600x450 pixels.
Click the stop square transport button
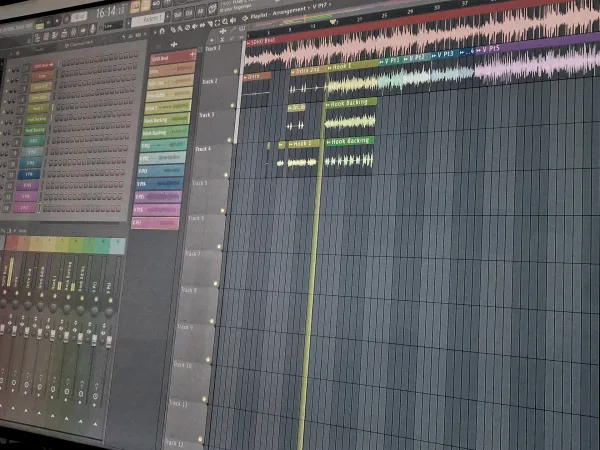pyautogui.click(x=57, y=21)
